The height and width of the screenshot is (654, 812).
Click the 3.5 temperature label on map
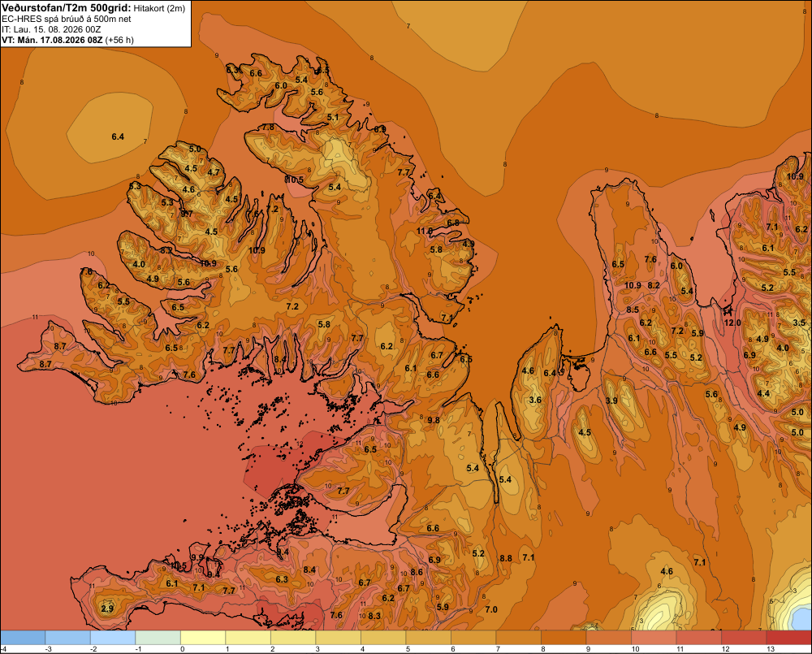pyautogui.click(x=799, y=323)
